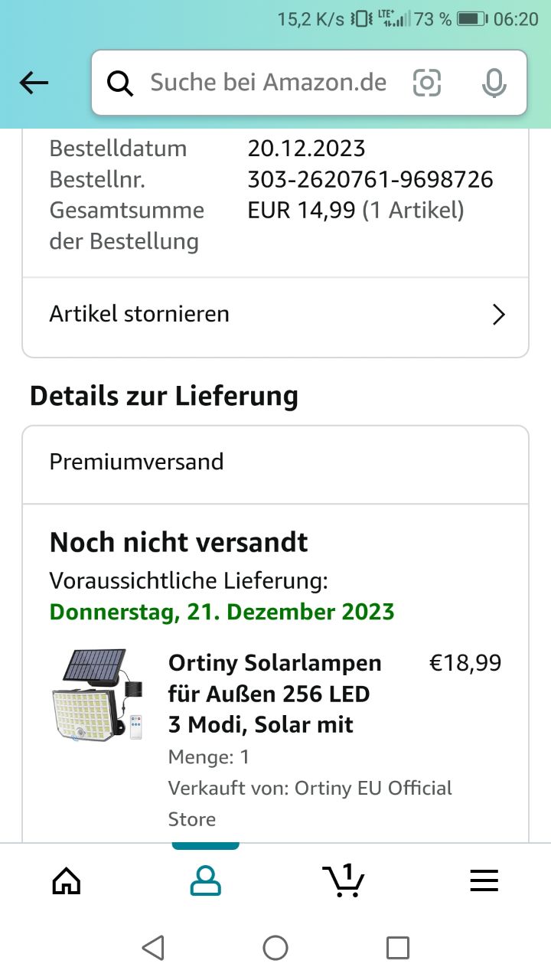
Task: Open Ortiny EU Official Store seller
Action: [310, 803]
